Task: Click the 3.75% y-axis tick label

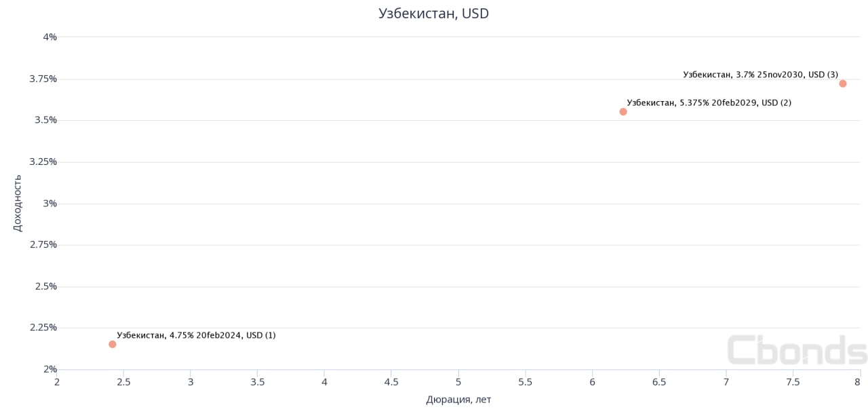Action: (x=43, y=79)
